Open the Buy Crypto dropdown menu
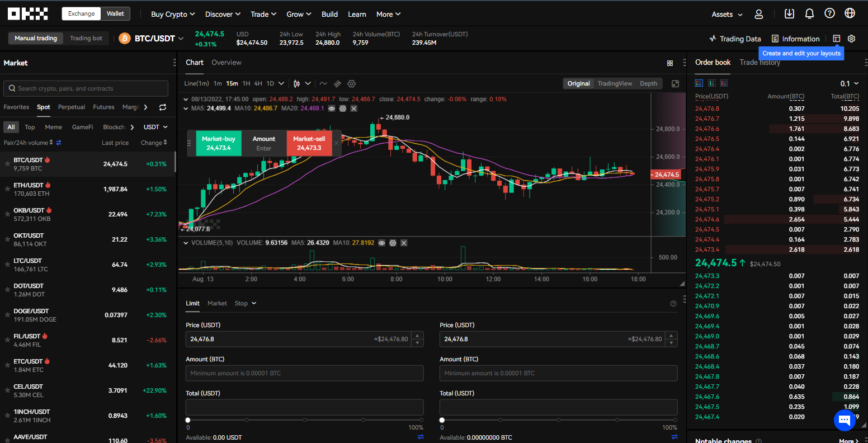Screen dimensions: 868x443 173,14
